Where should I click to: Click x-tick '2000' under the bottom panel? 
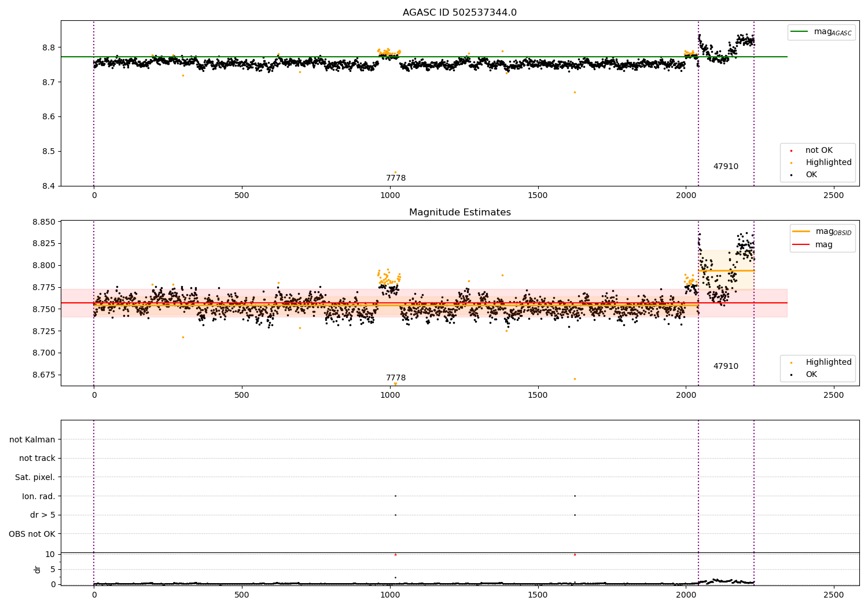(686, 595)
